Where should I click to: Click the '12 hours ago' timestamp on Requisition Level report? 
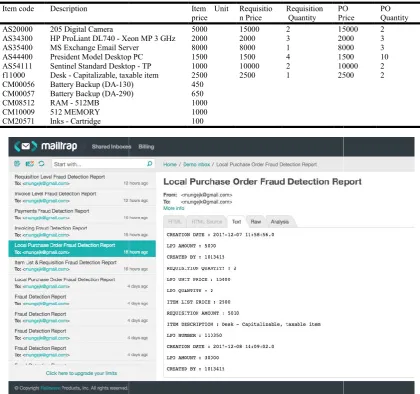click(x=136, y=183)
